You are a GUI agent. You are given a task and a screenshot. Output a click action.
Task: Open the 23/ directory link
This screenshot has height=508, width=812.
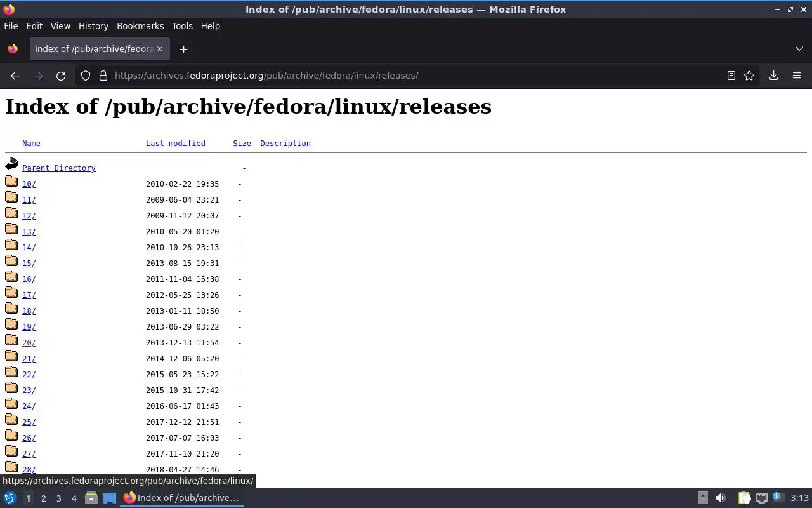pyautogui.click(x=29, y=391)
